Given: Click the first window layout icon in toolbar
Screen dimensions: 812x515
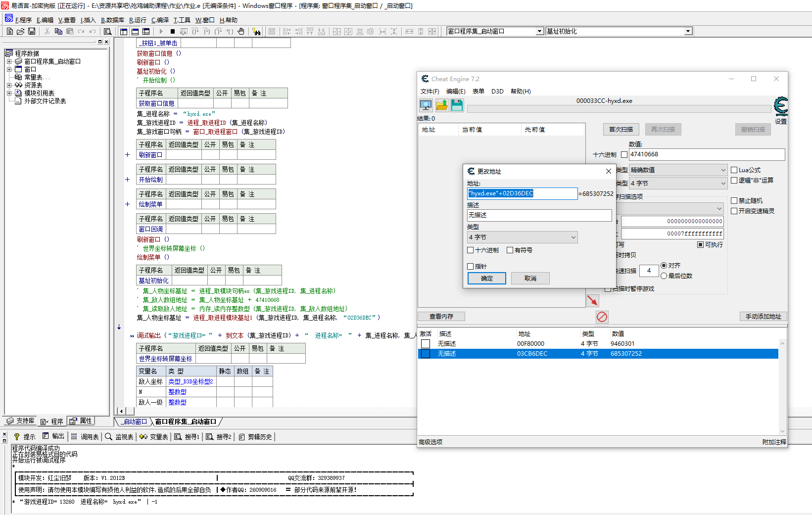Looking at the screenshot, I should point(124,31).
